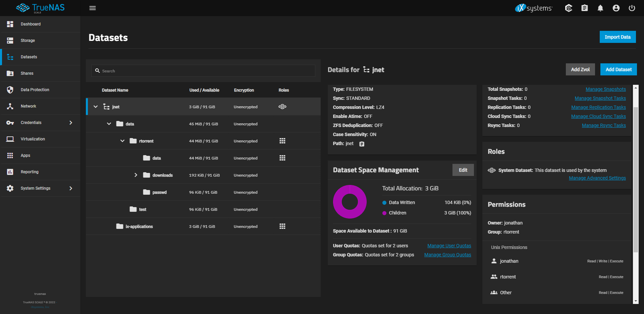This screenshot has width=644, height=314.
Task: Click the TrueCommand status icon
Action: coord(569,8)
